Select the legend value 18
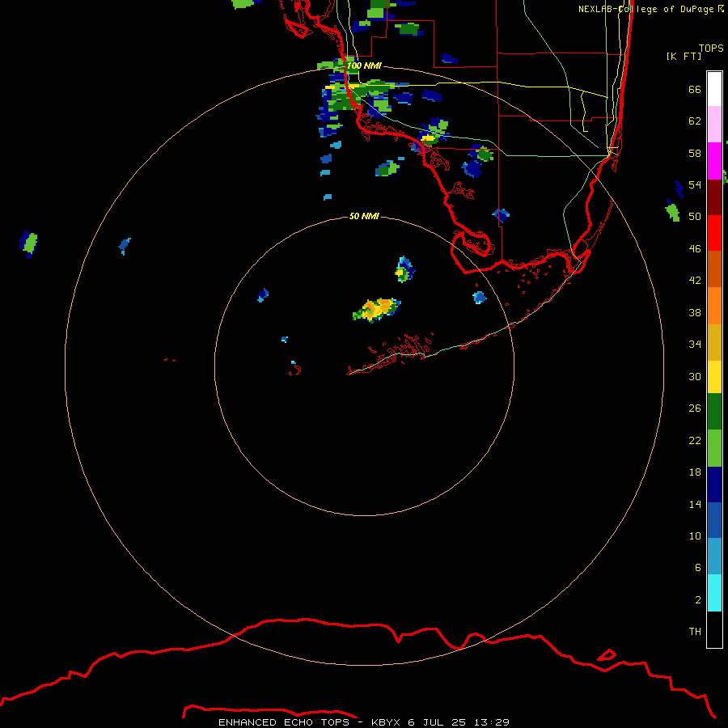This screenshot has width=728, height=728. coord(695,472)
